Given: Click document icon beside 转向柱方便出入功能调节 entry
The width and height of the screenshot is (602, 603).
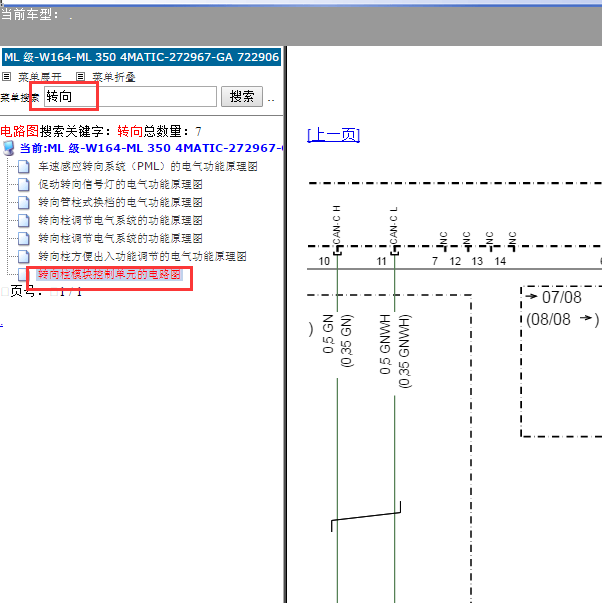Looking at the screenshot, I should tap(24, 257).
